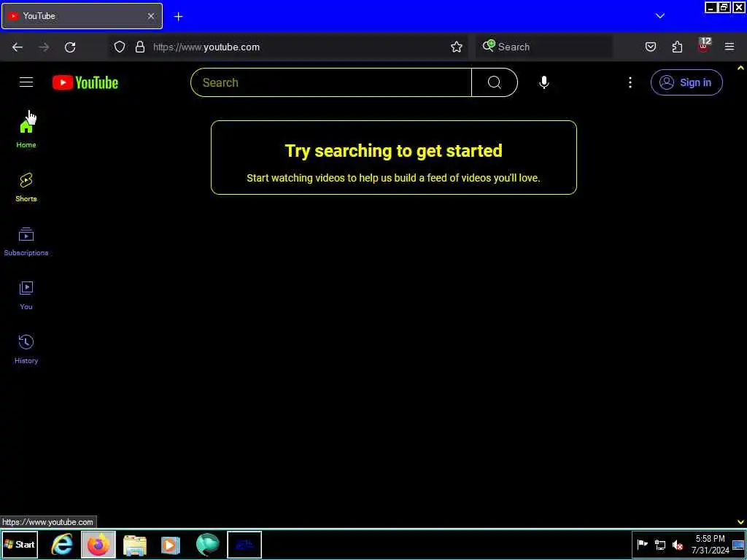Click the Sign in button
Screen dimensions: 747x560
click(686, 82)
